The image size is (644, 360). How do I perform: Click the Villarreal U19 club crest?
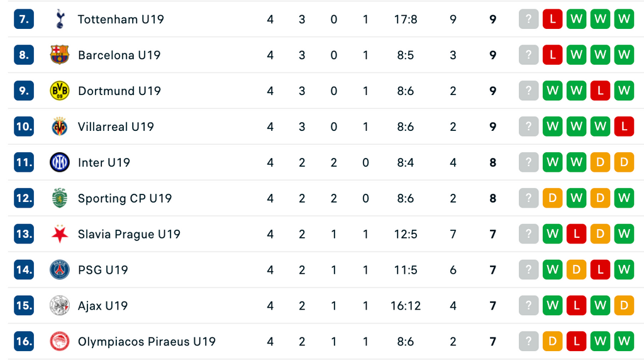click(60, 127)
